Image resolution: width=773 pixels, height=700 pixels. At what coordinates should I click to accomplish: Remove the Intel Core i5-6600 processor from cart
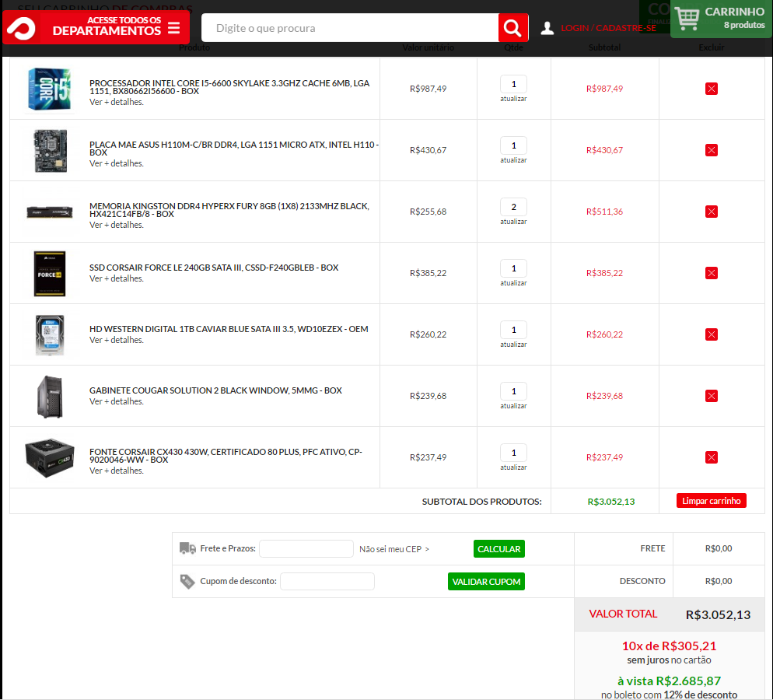(x=711, y=89)
